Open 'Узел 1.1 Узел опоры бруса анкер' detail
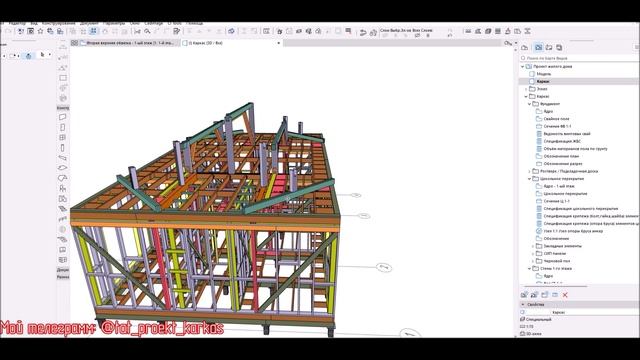This screenshot has width=640, height=360. click(x=573, y=231)
